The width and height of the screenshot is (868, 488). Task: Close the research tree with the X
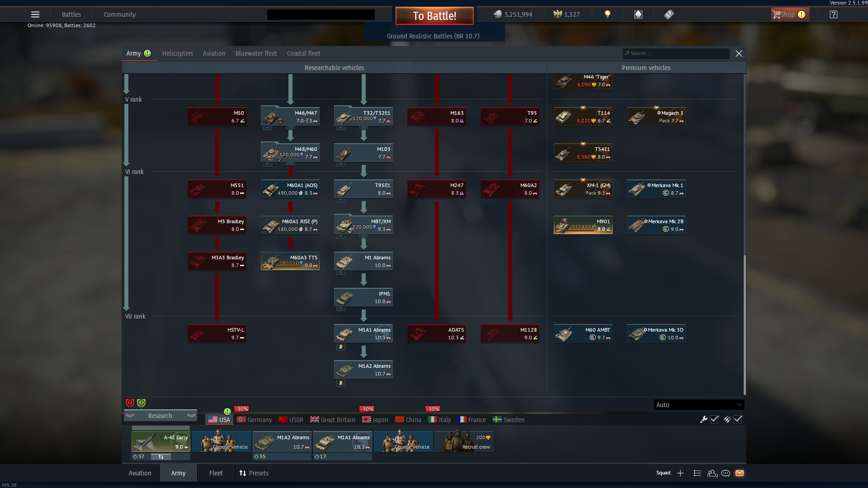pyautogui.click(x=739, y=53)
